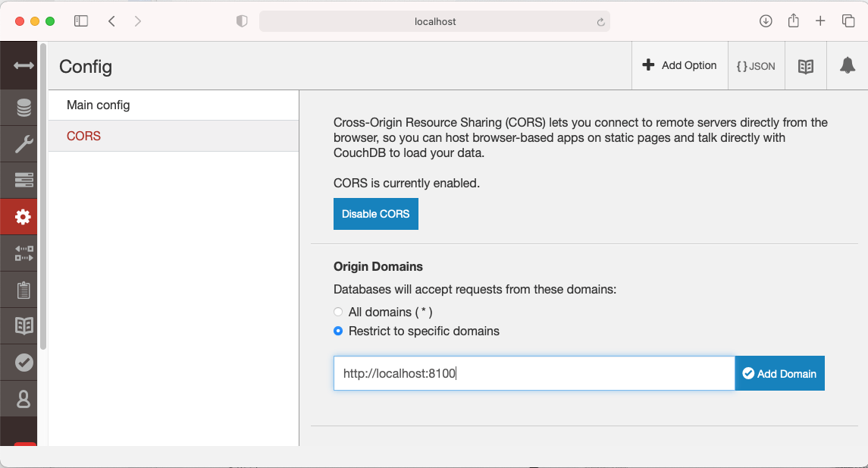The image size is (868, 468).
Task: Click the origin domain text field
Action: (x=534, y=373)
